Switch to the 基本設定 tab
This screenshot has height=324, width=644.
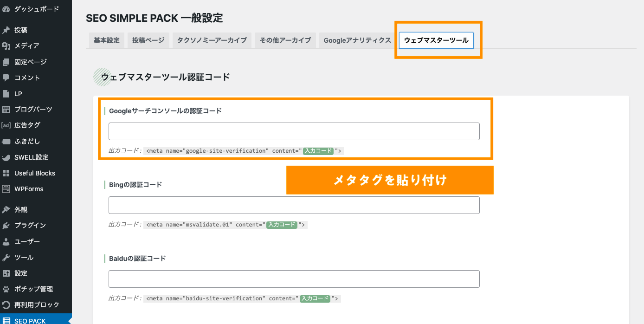(x=107, y=40)
